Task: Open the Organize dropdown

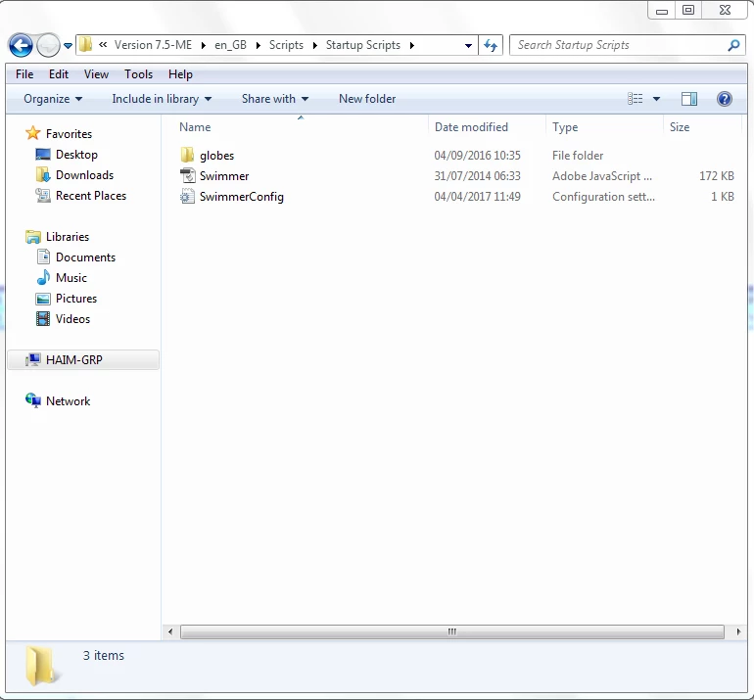Action: point(53,99)
